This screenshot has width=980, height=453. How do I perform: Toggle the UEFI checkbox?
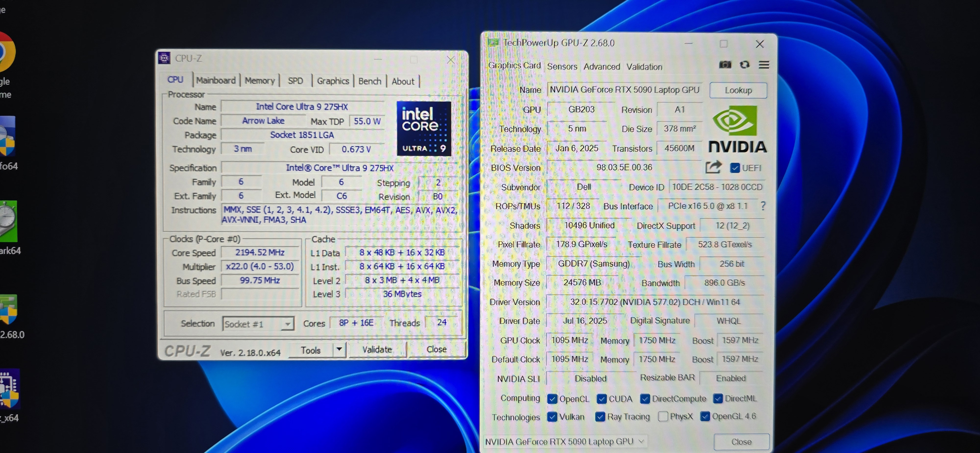735,168
